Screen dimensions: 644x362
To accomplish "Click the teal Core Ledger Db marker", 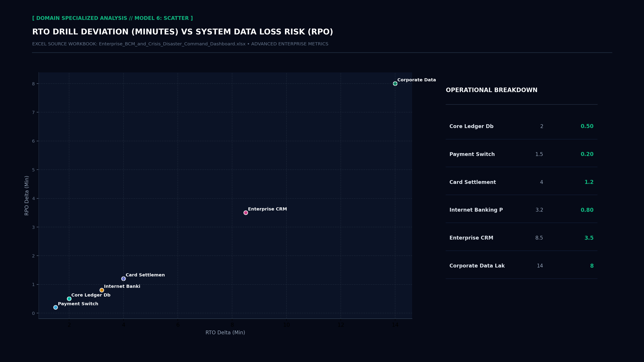I will coord(69,299).
